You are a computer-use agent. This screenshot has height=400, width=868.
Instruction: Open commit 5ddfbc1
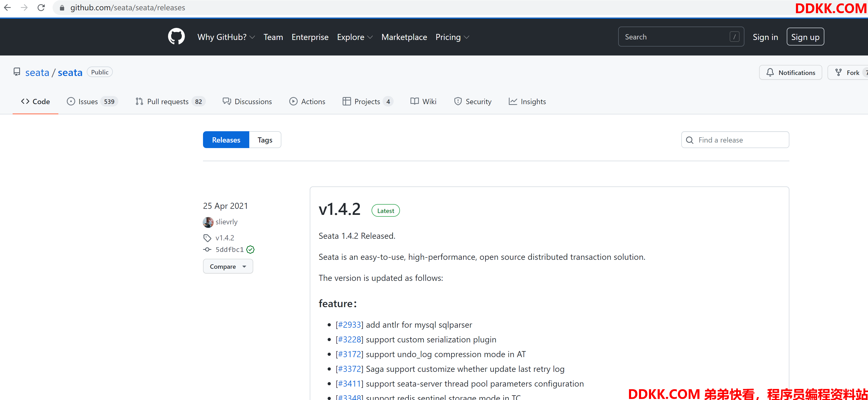(x=230, y=249)
